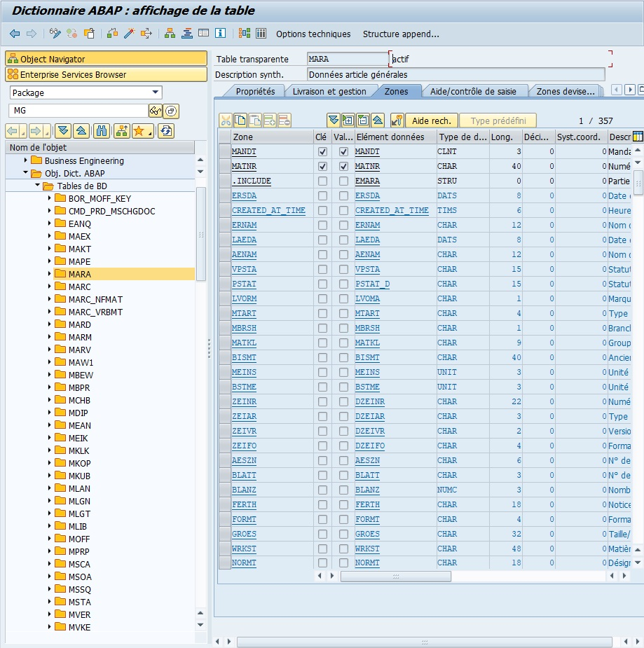This screenshot has width=644, height=648.
Task: Click the Aide rech. button
Action: coord(431,120)
